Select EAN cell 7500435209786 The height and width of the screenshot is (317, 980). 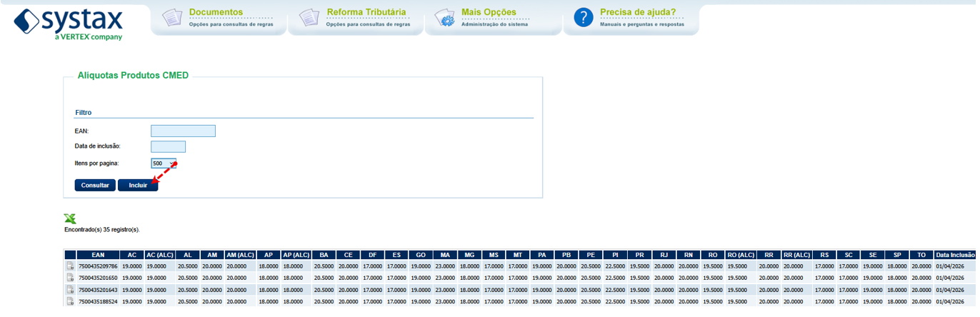(x=98, y=266)
